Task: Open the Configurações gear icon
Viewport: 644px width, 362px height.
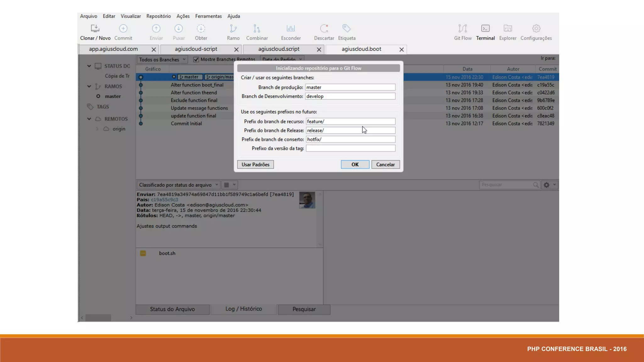Action: pyautogui.click(x=536, y=29)
